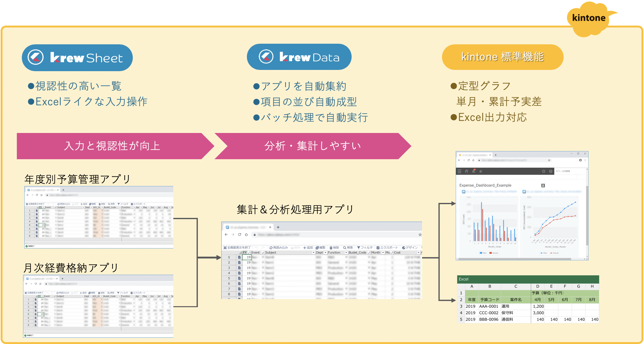Click 全画面表示を終了 in summary app toolbar
The image size is (644, 344).
pyautogui.click(x=237, y=248)
